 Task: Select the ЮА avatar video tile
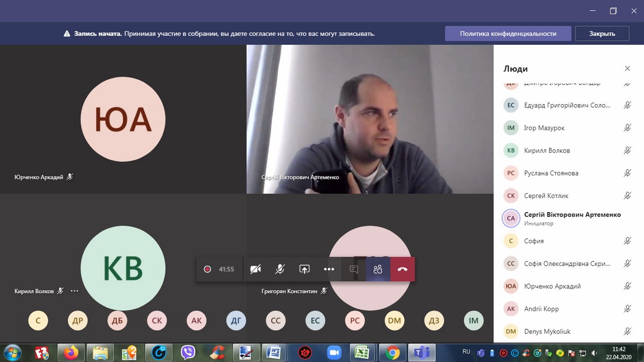pos(123,119)
